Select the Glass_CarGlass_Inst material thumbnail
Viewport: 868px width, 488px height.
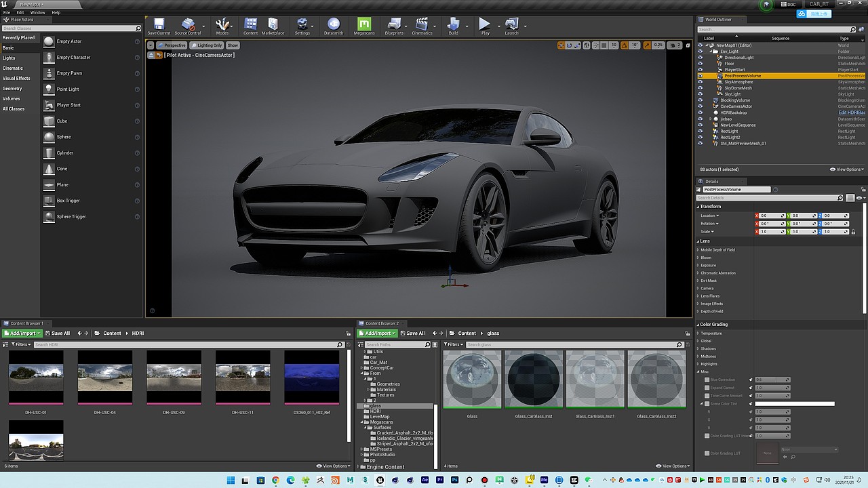point(534,380)
